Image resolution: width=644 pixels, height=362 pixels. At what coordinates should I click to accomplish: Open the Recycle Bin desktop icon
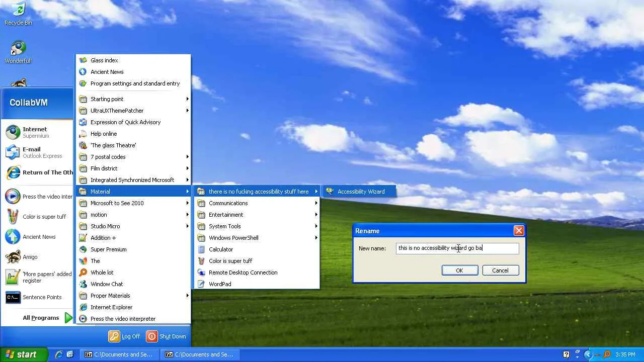point(18,14)
